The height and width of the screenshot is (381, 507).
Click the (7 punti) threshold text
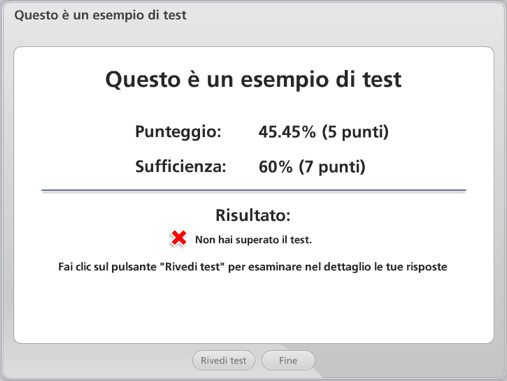332,167
